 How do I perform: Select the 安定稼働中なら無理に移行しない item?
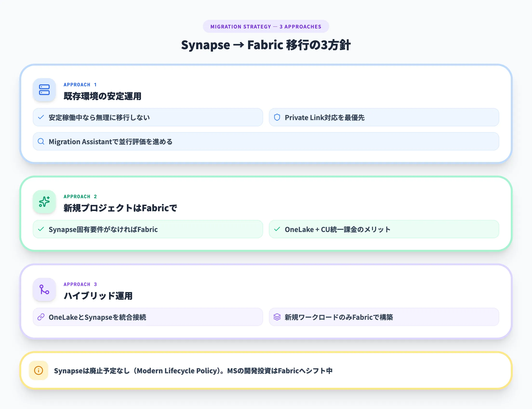tap(148, 117)
